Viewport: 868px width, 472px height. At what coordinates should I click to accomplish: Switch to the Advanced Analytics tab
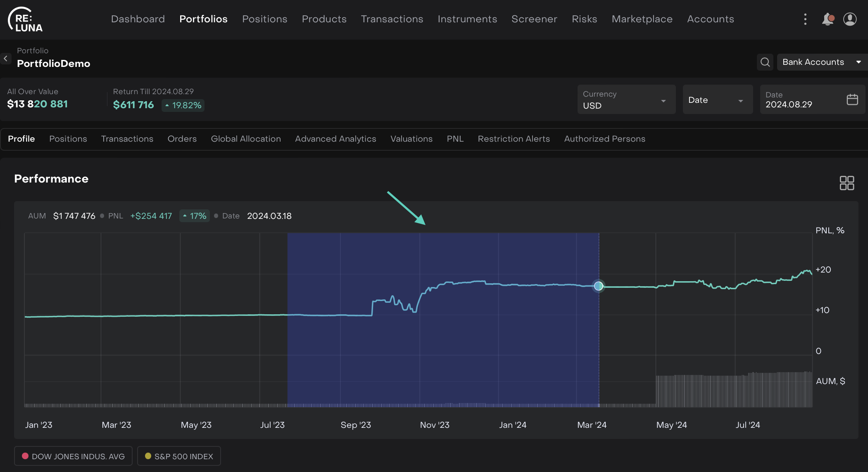[x=335, y=139]
